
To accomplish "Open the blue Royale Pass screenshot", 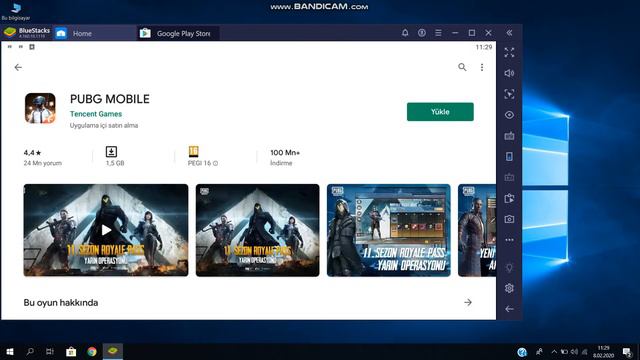I will (x=389, y=230).
